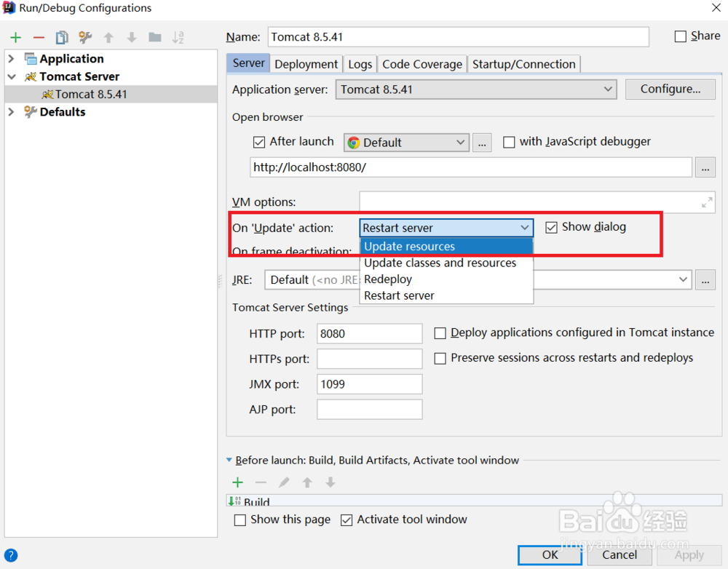Viewport: 728px width, 569px height.
Task: Switch to the Server tab
Action: (248, 63)
